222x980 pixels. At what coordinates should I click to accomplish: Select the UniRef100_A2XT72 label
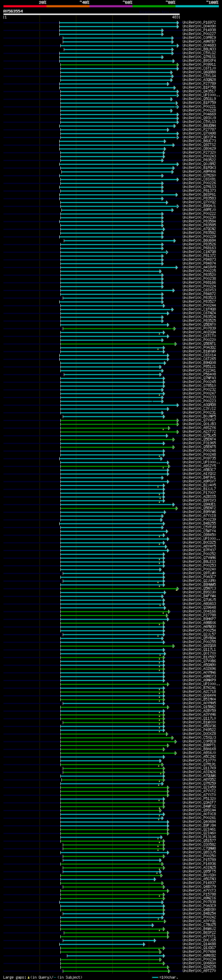[x=199, y=431]
